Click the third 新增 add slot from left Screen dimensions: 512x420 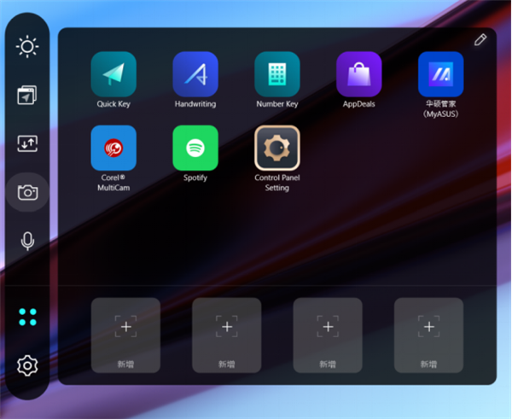(x=327, y=335)
